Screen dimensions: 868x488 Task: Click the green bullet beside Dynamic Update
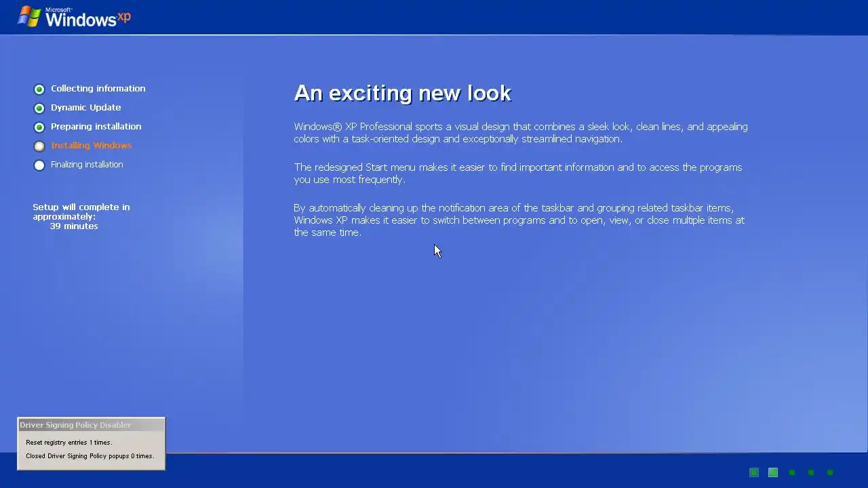click(x=39, y=108)
